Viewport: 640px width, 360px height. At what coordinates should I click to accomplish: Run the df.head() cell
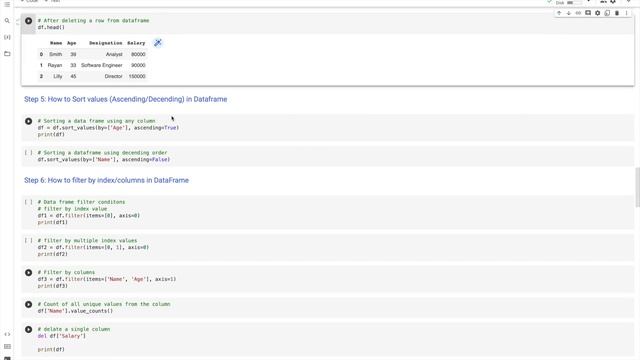(29, 21)
